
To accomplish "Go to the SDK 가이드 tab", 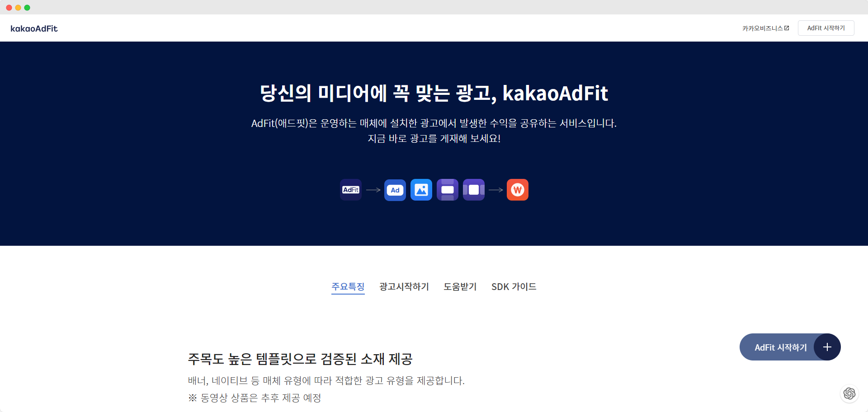I will click(x=514, y=287).
